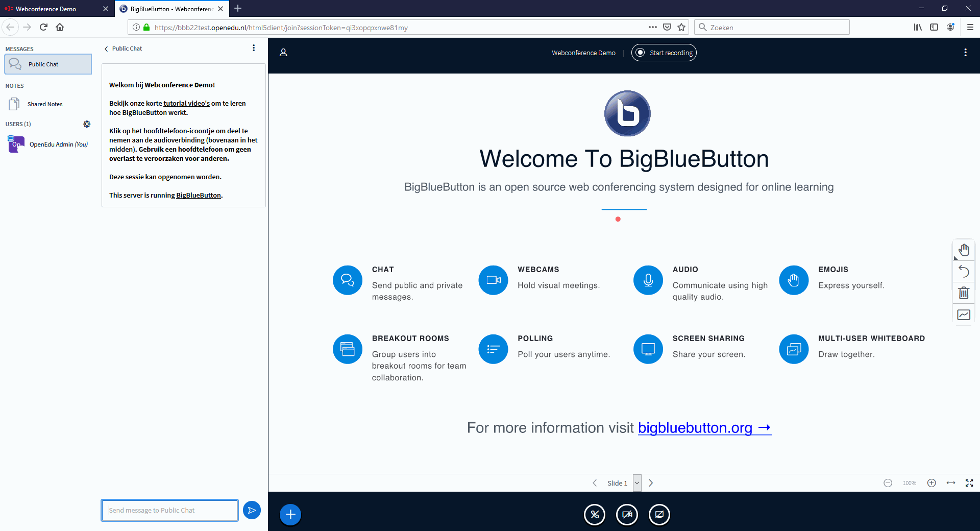
Task: Open the browser library icon
Action: [x=918, y=27]
